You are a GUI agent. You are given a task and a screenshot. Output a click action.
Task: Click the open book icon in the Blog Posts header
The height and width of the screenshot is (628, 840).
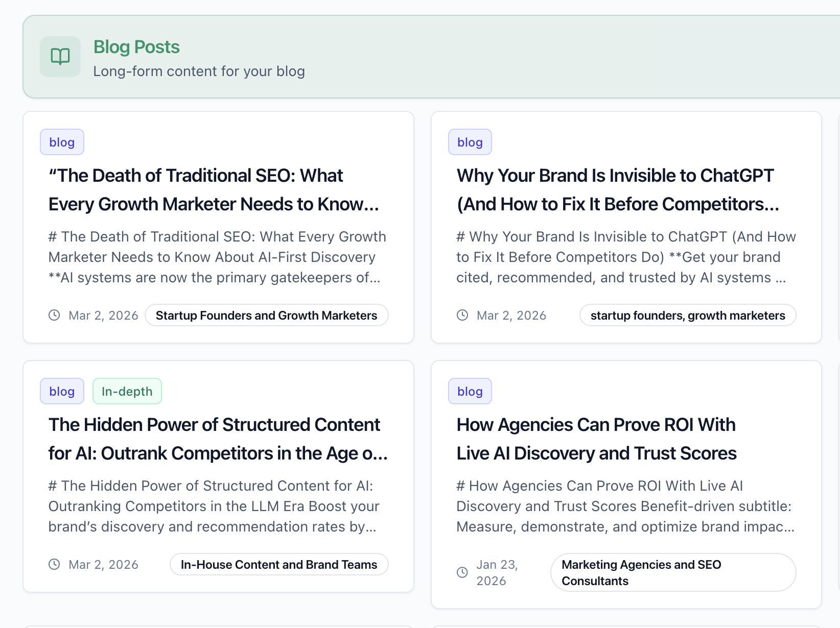coord(60,56)
